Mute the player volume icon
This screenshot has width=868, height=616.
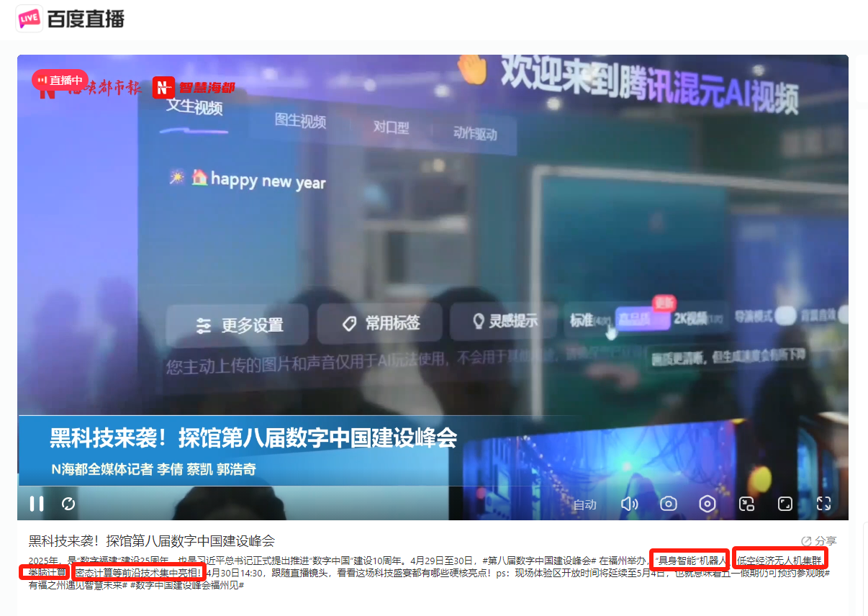(x=629, y=504)
